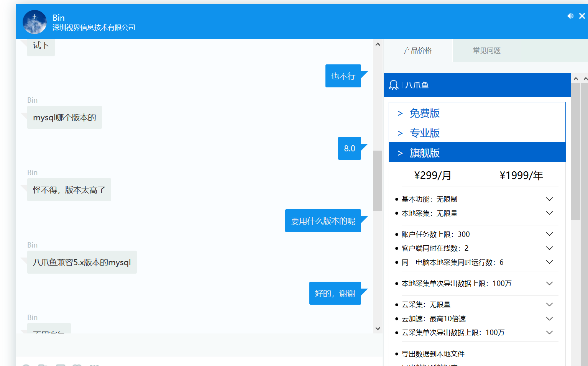This screenshot has height=366, width=588.
Task: Click the company name 深圳视界信息技术有限公司
Action: [94, 28]
